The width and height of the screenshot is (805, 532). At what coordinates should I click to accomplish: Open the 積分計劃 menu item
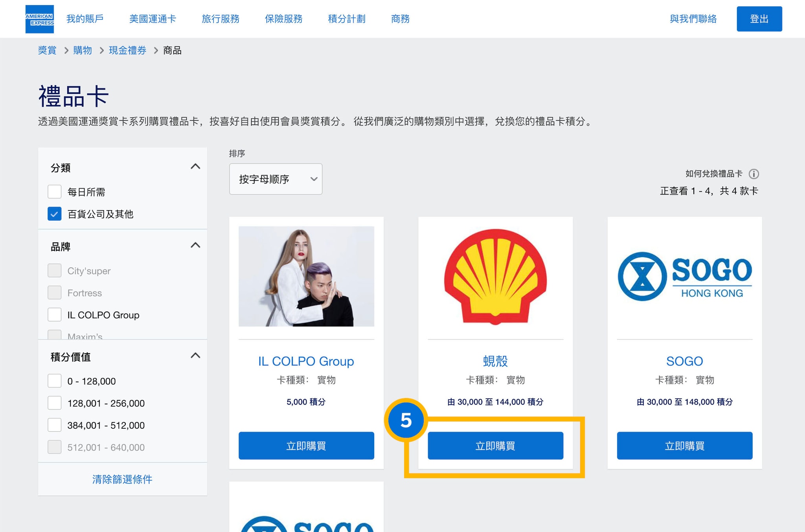click(x=346, y=19)
